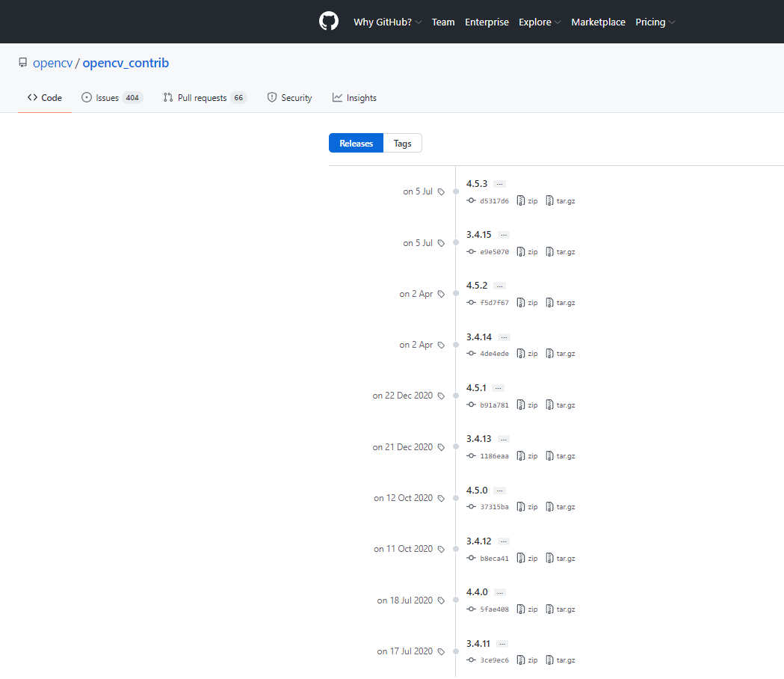The image size is (784, 679).
Task: Open the opencv_contrib repository link
Action: (126, 63)
